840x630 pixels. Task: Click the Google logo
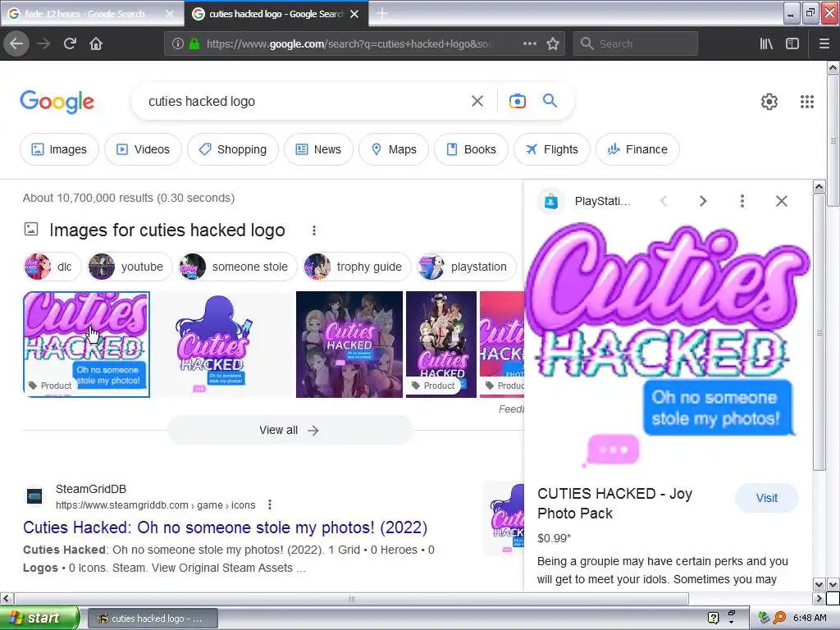57,102
